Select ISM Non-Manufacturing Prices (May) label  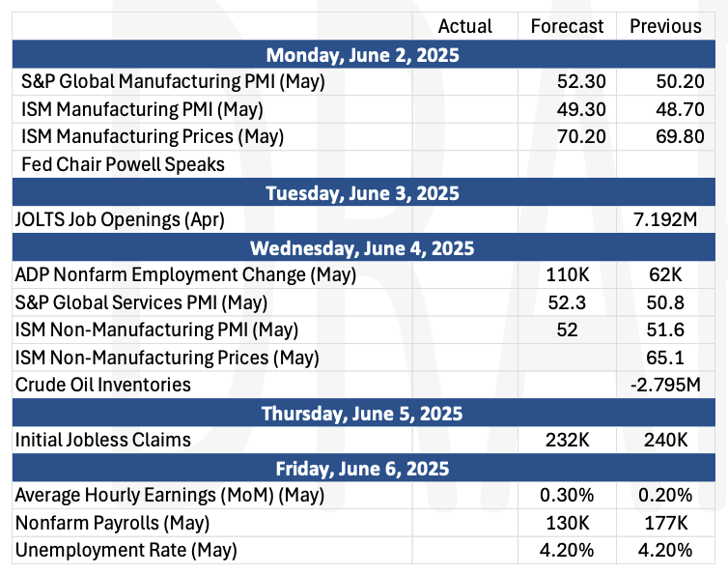point(167,358)
